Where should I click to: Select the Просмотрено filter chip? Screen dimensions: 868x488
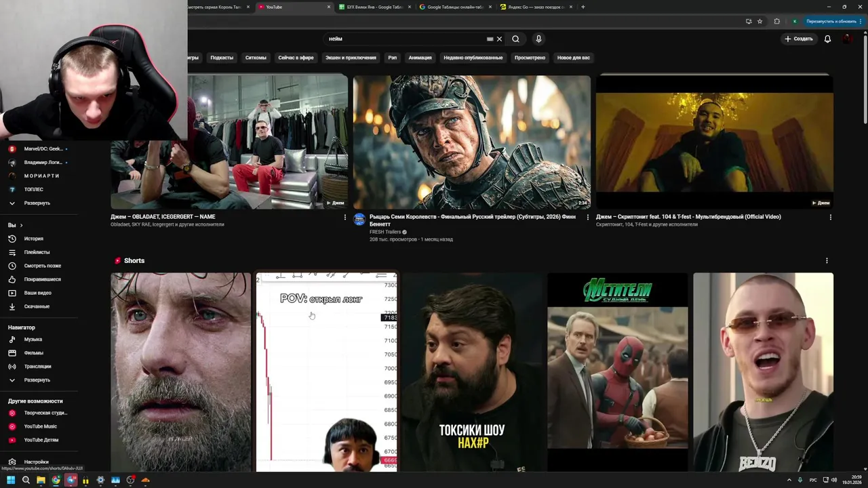tap(530, 58)
